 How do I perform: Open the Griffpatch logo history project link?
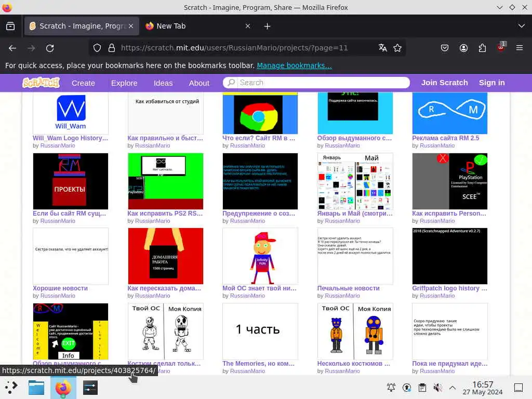449,288
